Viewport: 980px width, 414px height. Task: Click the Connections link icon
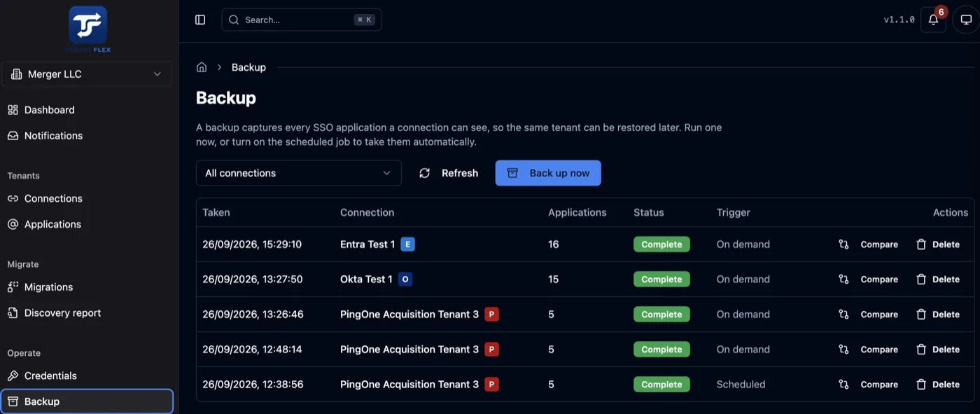[x=13, y=198]
